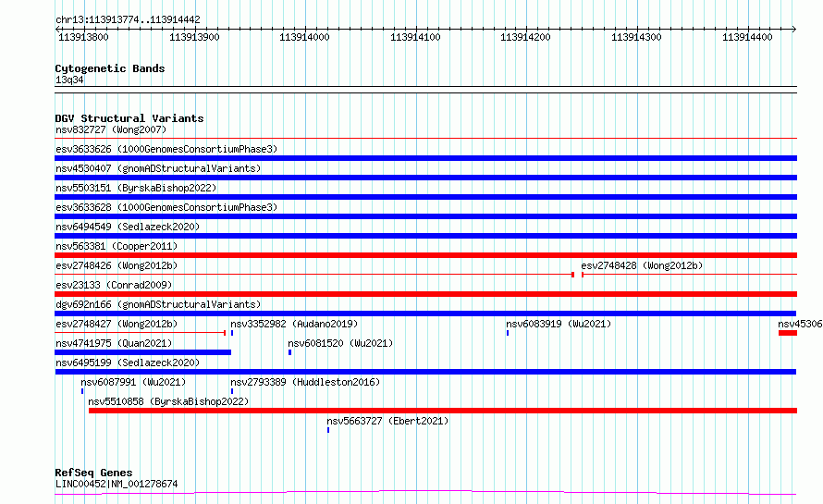The width and height of the screenshot is (823, 504).
Task: Click ruler position 113914300
Action: (x=636, y=37)
